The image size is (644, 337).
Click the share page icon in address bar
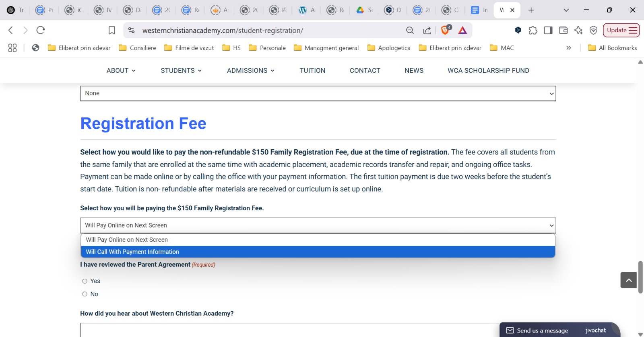pyautogui.click(x=427, y=30)
